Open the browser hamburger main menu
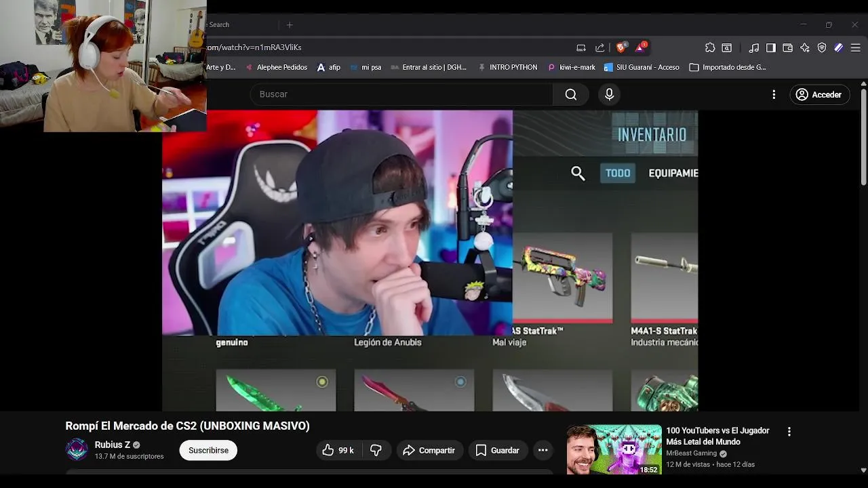This screenshot has height=488, width=868. [x=856, y=47]
